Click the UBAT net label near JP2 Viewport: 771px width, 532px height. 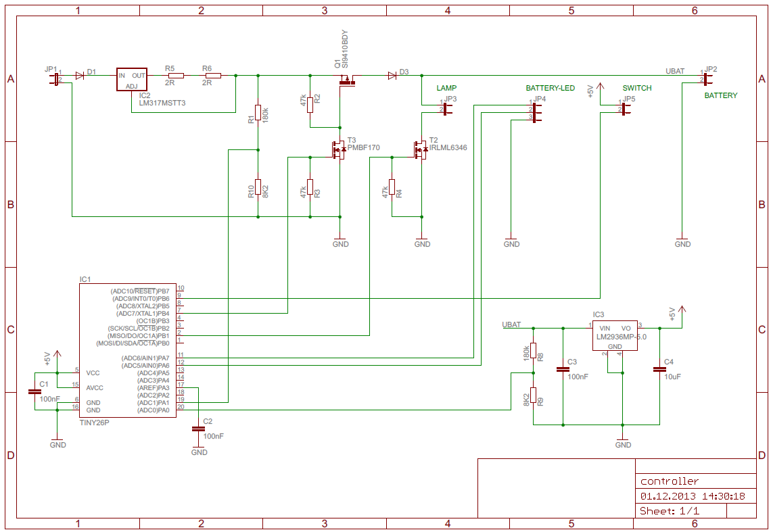click(x=675, y=71)
